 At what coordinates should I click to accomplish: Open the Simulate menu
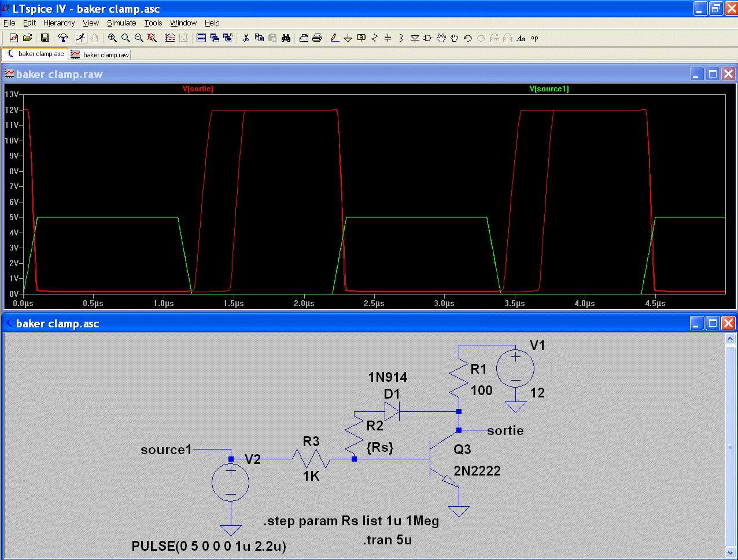point(121,23)
